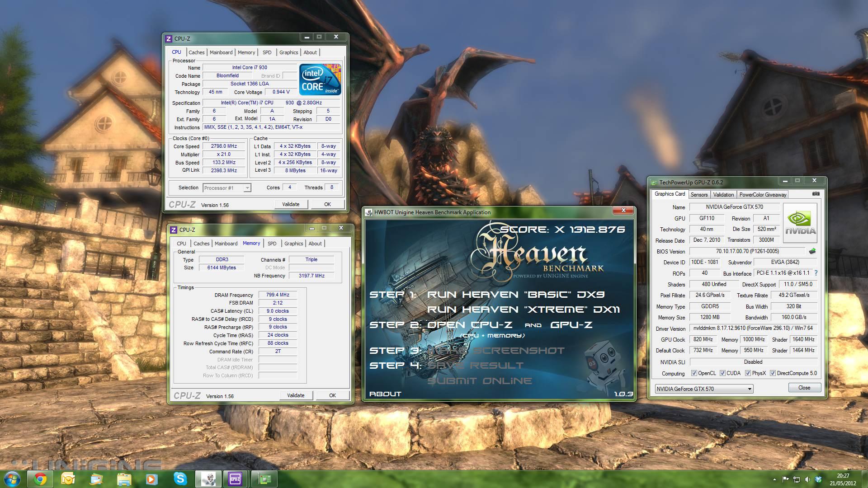868x488 pixels.
Task: Click the HWBOT Heaven title bar icon
Action: pos(369,212)
